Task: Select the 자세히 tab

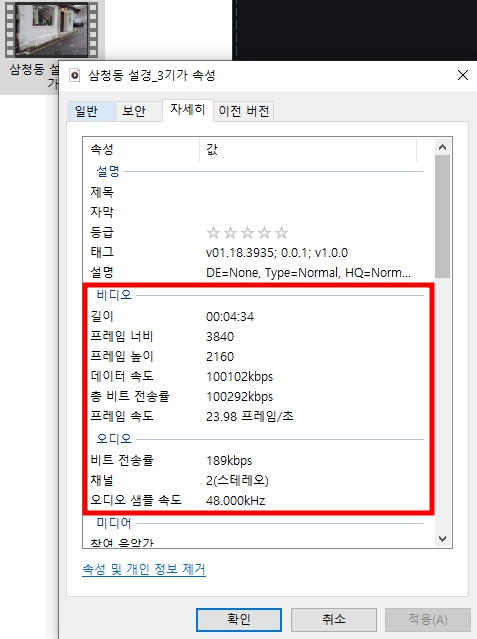Action: point(188,110)
